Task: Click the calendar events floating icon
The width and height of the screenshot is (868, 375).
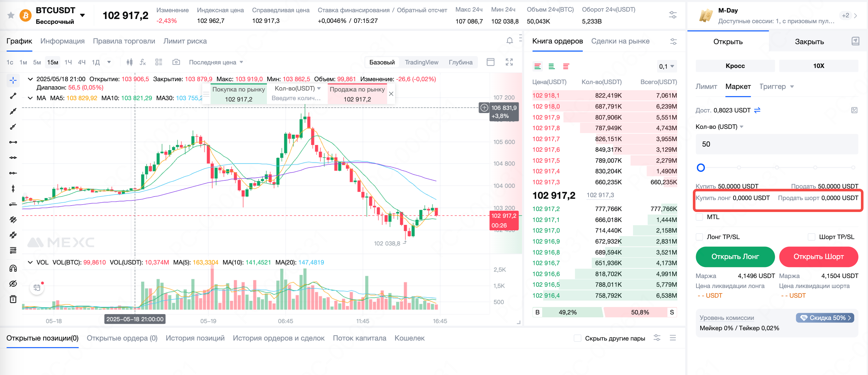Action: [37, 288]
